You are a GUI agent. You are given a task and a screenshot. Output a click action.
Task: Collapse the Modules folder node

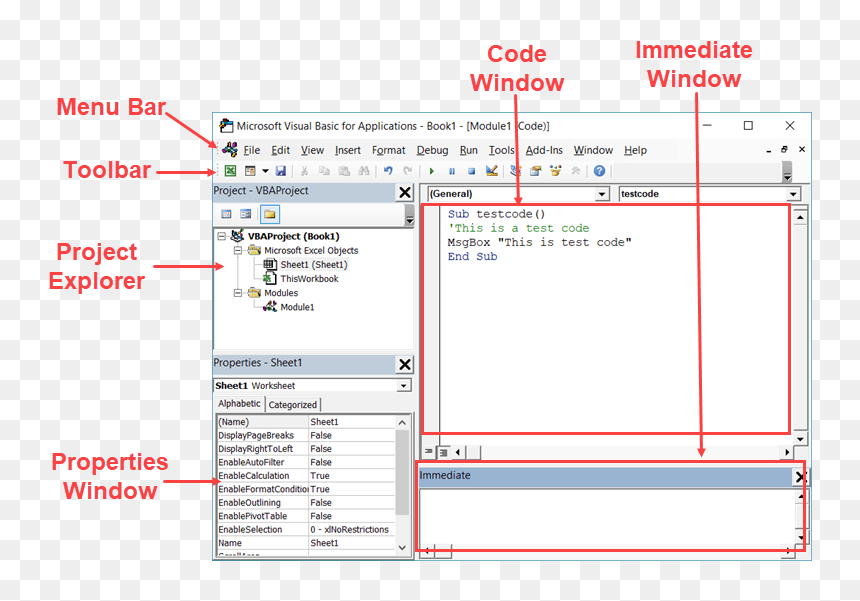coord(238,293)
